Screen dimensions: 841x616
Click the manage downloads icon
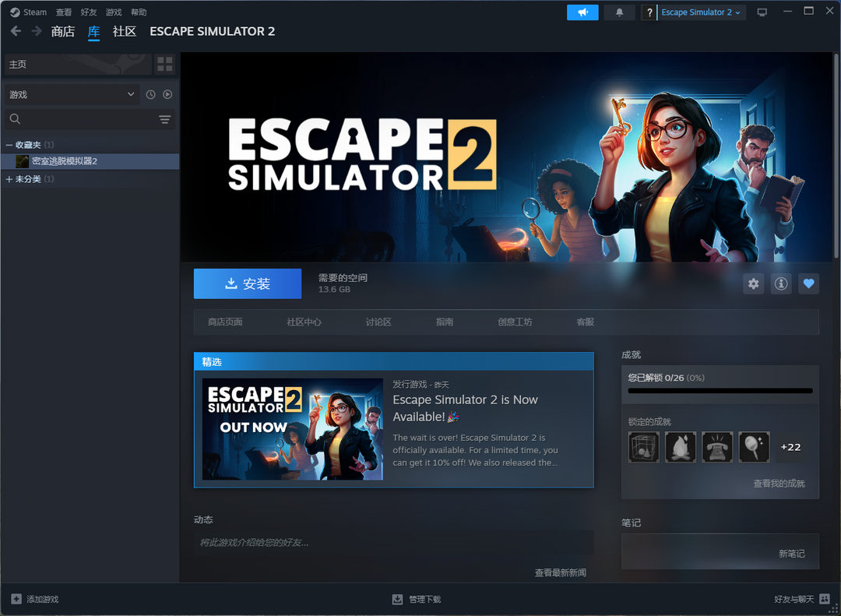point(397,599)
